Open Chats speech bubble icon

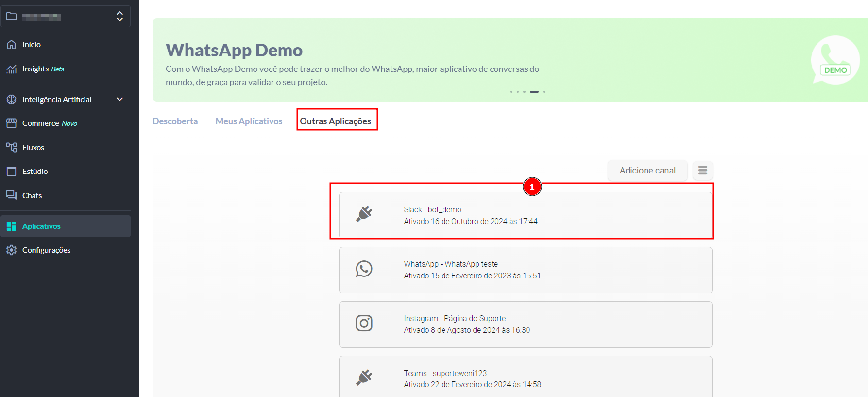[12, 195]
